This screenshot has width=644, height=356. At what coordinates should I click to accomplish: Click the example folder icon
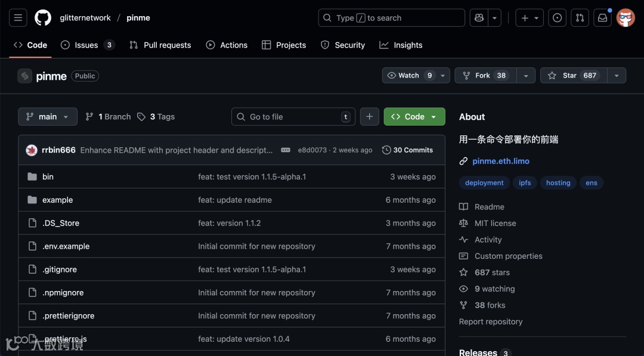(32, 200)
